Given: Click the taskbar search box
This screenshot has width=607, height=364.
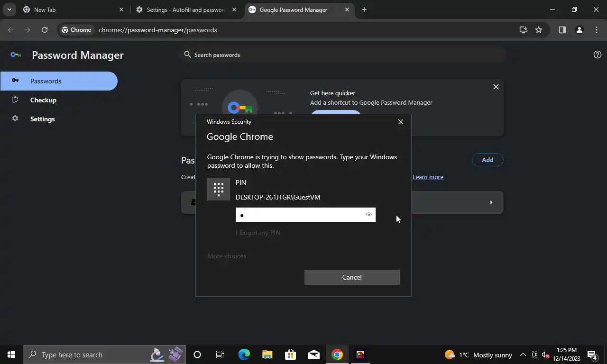Looking at the screenshot, I should 104,355.
